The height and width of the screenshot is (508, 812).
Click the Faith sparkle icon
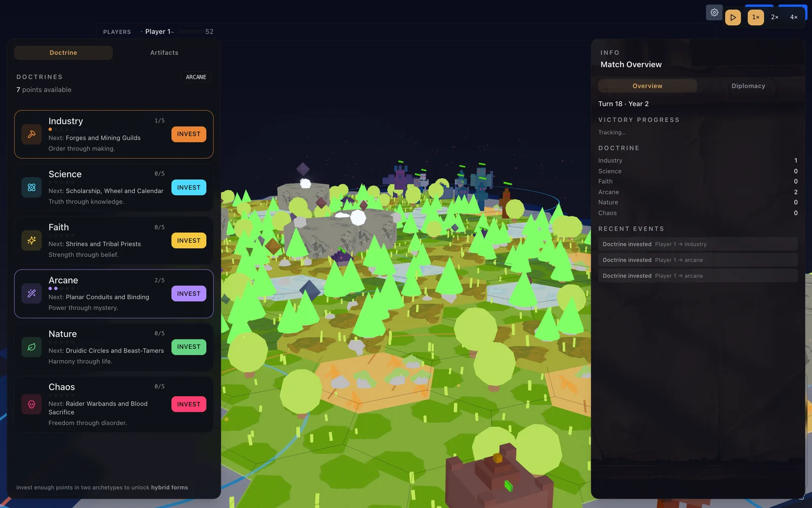point(31,241)
